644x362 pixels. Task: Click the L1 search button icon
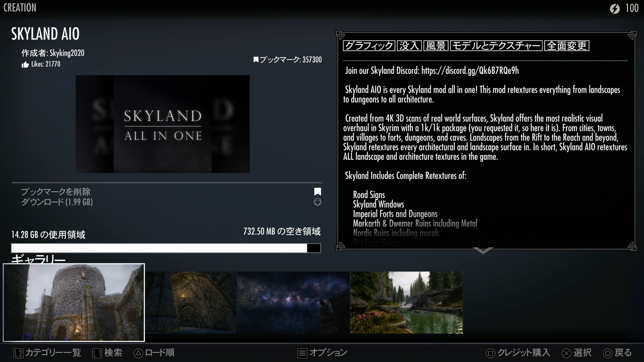click(97, 353)
